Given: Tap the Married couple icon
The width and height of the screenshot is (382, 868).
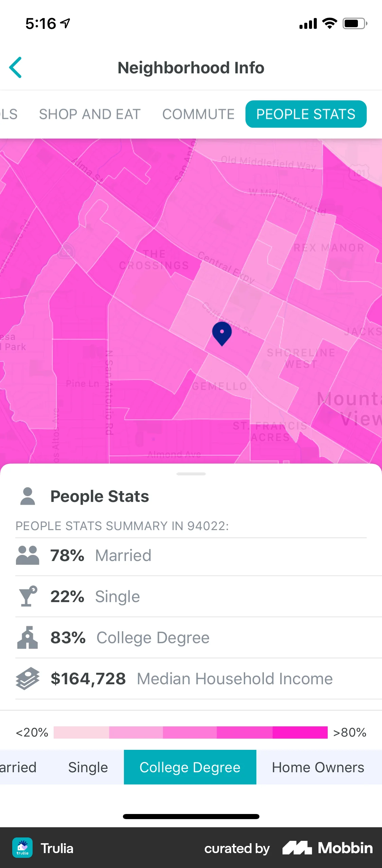Looking at the screenshot, I should [x=28, y=556].
